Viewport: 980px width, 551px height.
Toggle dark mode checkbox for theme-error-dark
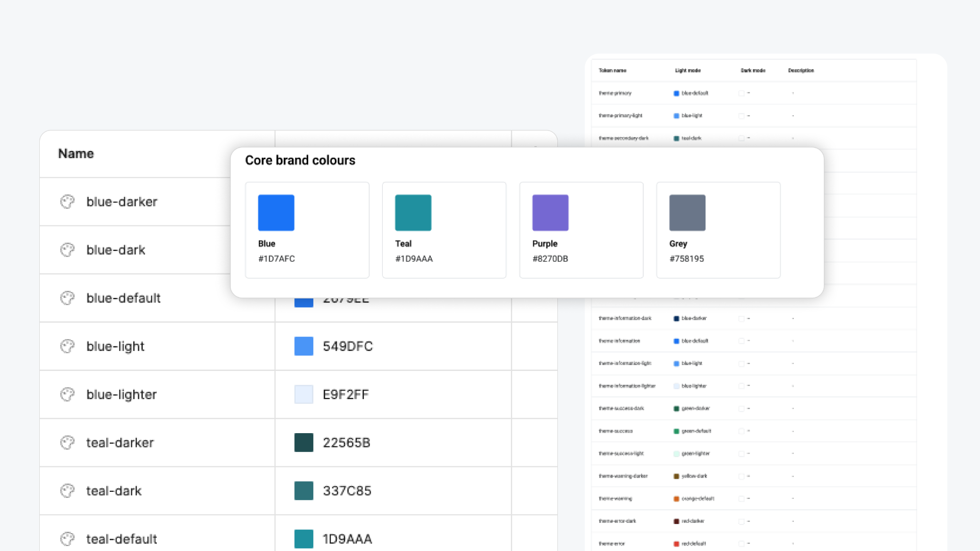tap(742, 521)
